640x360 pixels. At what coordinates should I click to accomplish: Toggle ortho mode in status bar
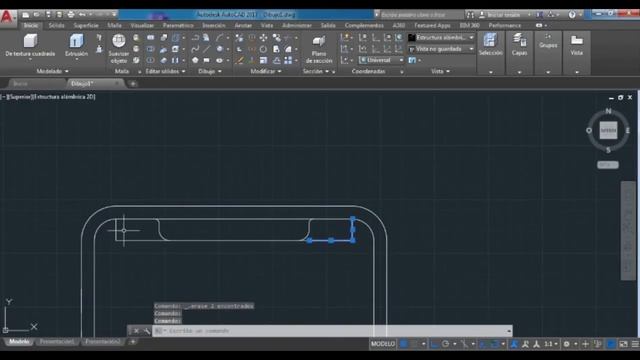tap(434, 344)
